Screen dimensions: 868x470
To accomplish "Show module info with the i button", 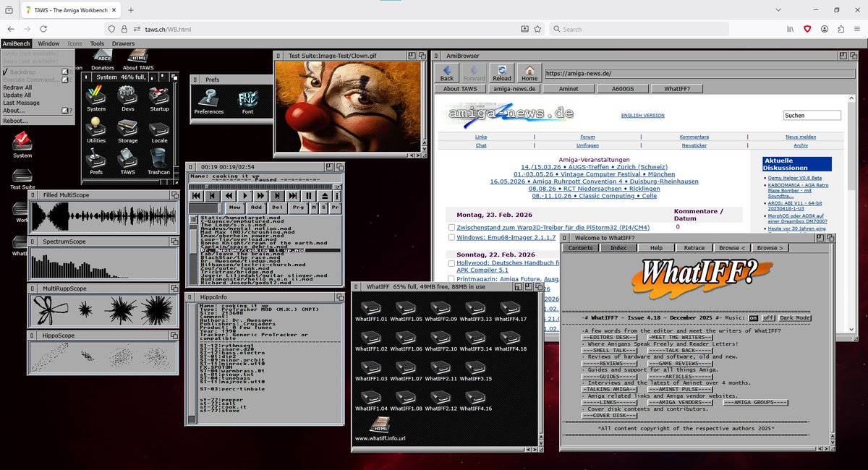I will pos(337,196).
